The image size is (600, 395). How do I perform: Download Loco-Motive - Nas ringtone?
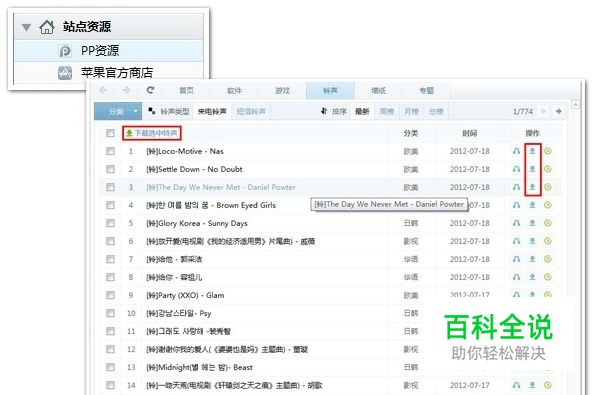(532, 151)
